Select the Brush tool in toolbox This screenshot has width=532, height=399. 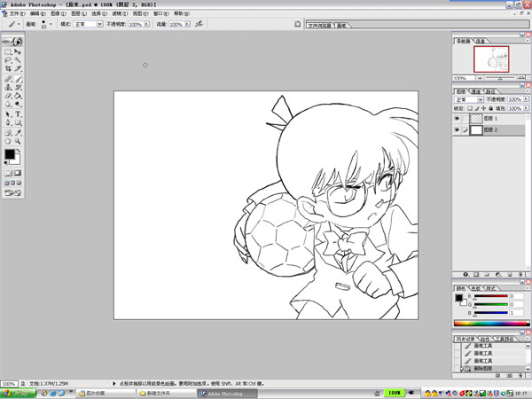coord(18,79)
